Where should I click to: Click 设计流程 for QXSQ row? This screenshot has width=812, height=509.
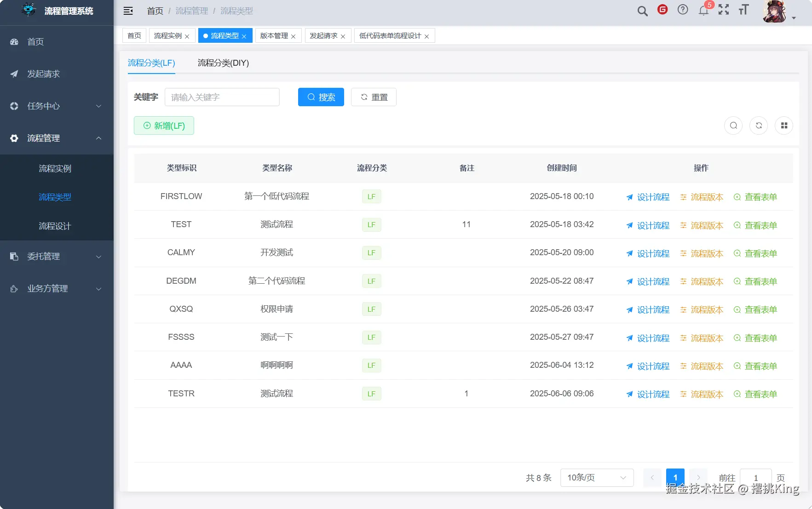pyautogui.click(x=648, y=310)
